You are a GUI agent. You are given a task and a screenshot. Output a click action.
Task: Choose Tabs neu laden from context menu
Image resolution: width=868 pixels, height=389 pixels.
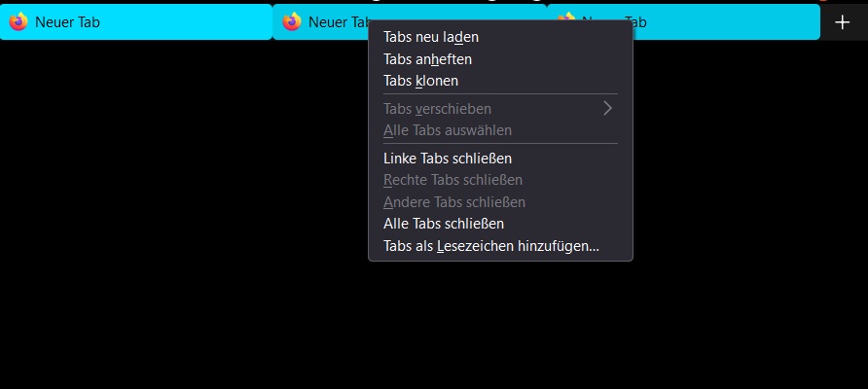(431, 37)
